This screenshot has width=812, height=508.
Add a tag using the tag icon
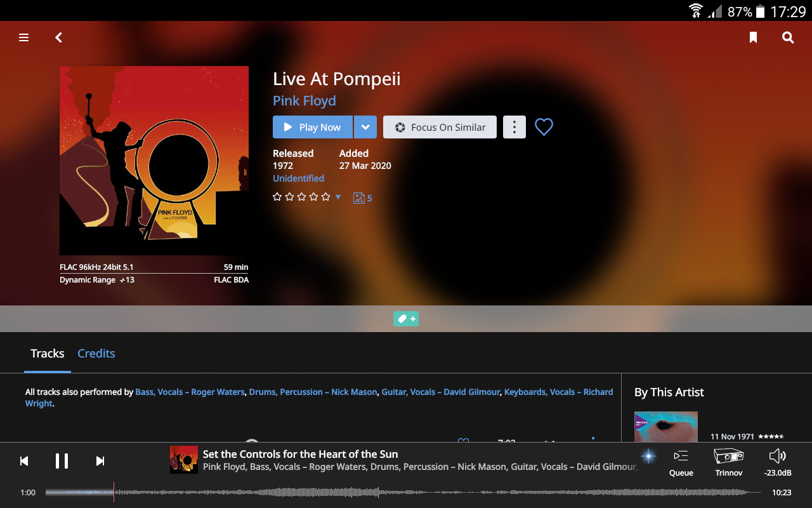(406, 319)
